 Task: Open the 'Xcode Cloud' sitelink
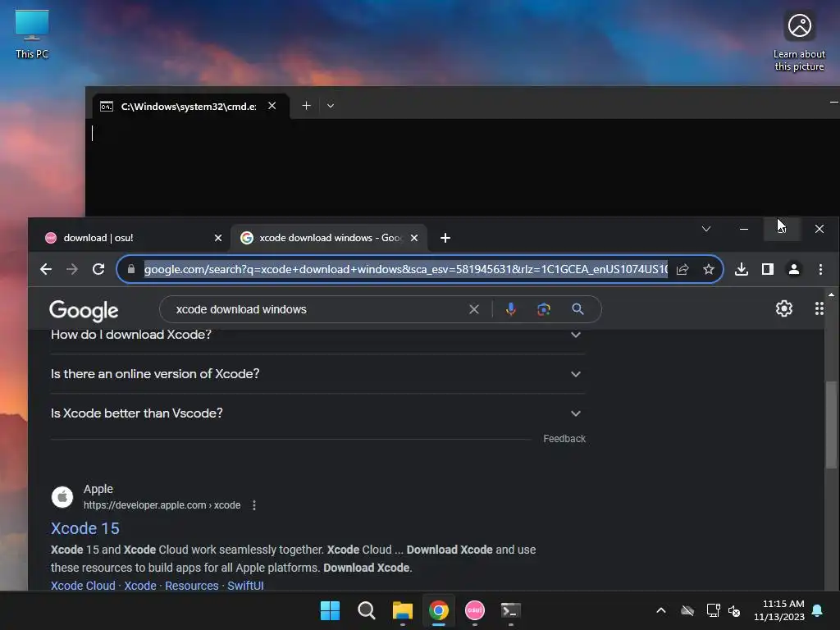(83, 586)
